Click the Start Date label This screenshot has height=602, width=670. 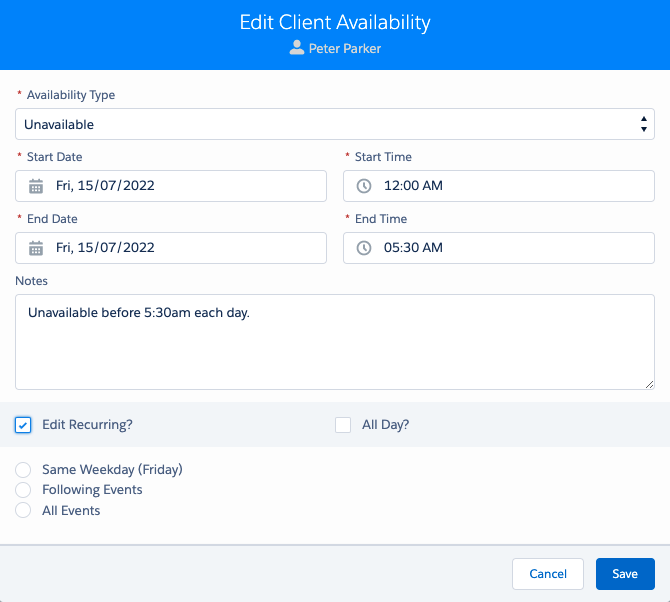(55, 157)
